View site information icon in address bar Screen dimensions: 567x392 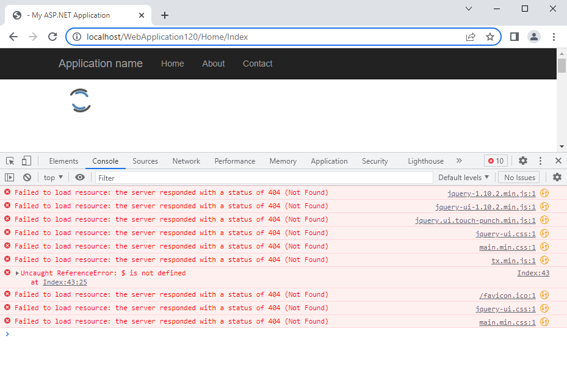click(77, 37)
